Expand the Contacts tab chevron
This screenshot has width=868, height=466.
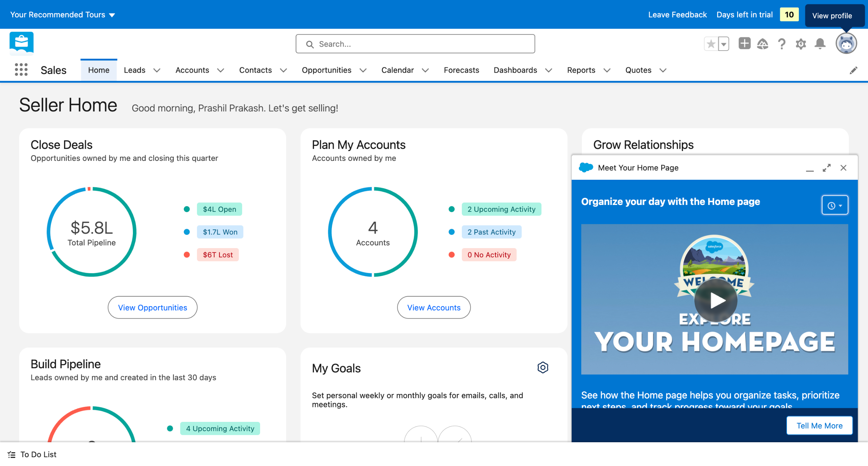pyautogui.click(x=283, y=70)
